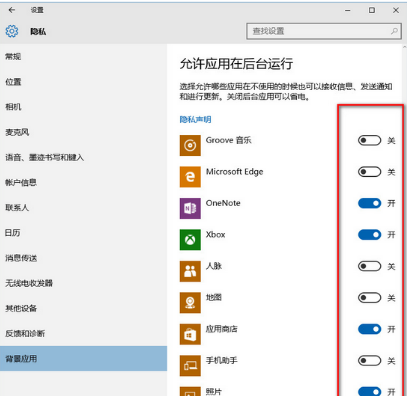Disable OneNote background toggle
407x396 pixels.
369,203
